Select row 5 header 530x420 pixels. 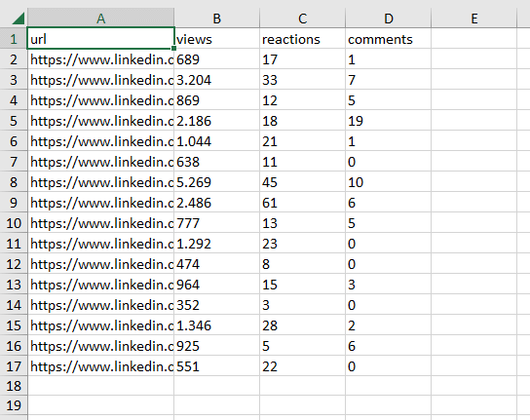coord(14,121)
